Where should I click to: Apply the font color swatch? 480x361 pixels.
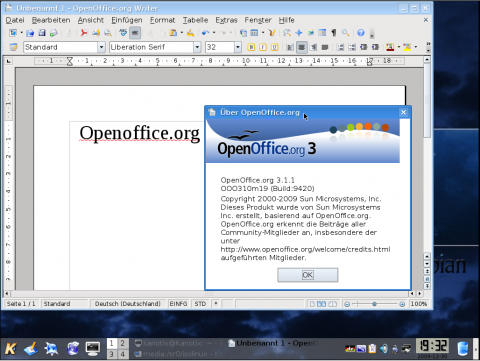(x=390, y=47)
